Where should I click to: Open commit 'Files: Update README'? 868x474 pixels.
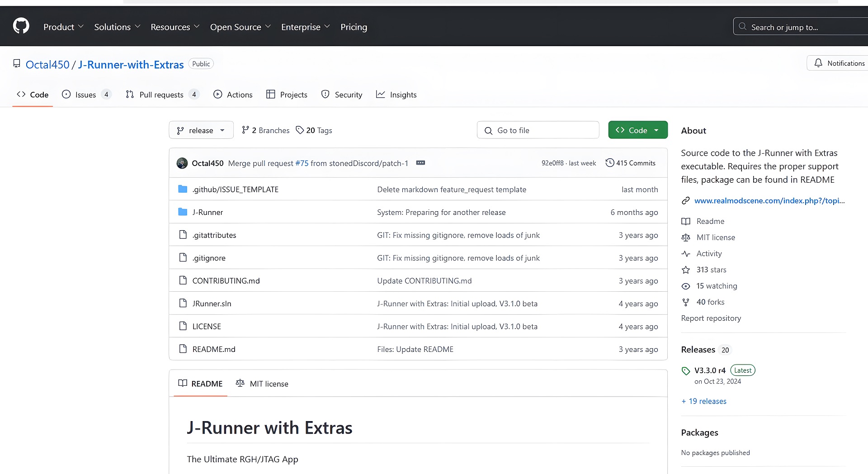(415, 349)
